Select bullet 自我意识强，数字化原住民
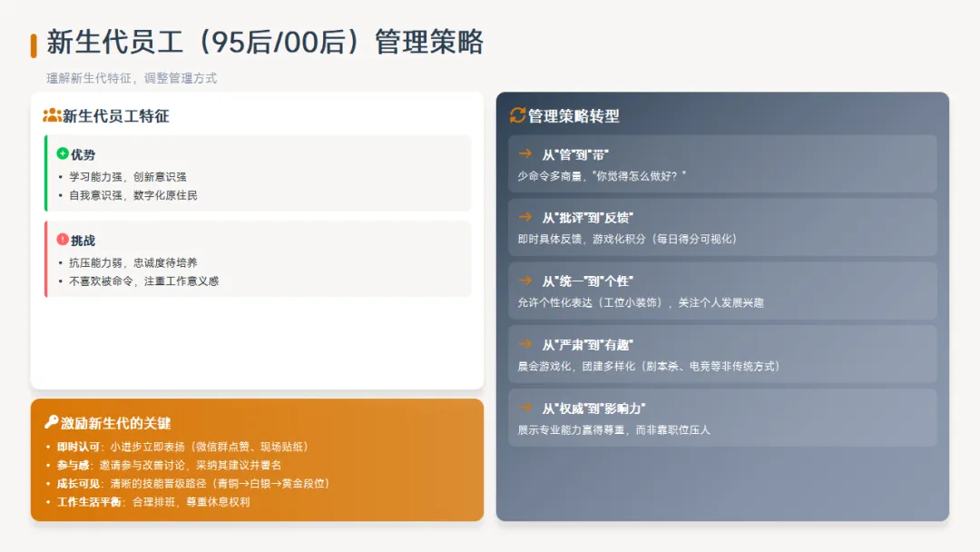This screenshot has width=980, height=552. 133,196
